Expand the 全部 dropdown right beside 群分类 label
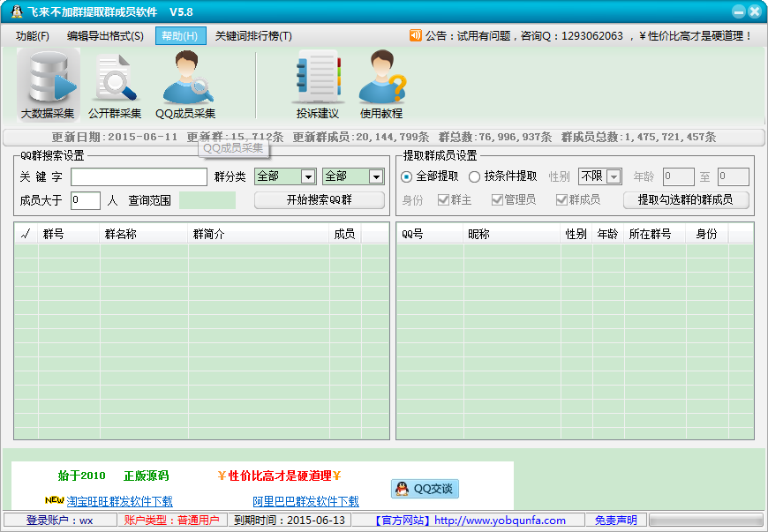 pyautogui.click(x=307, y=176)
